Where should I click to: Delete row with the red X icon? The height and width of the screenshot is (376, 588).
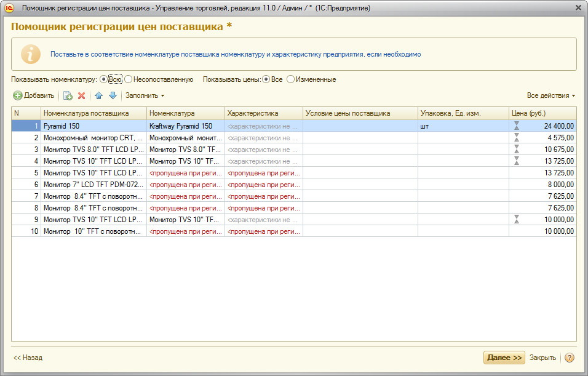pos(81,95)
